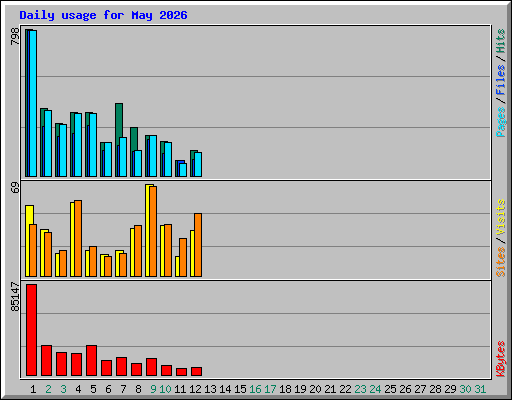Click day 23 on the x-axis
Viewport: 512px width, 400px height.
coord(360,389)
